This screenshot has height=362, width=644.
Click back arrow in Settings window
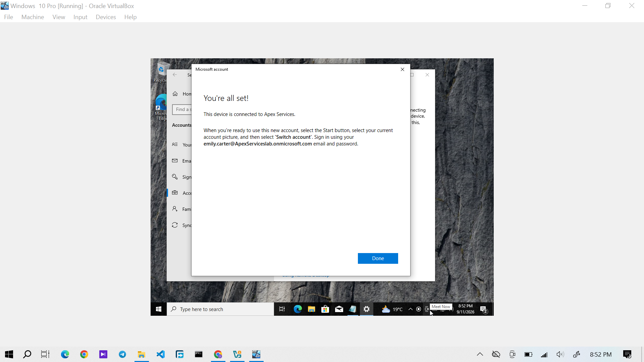[175, 75]
